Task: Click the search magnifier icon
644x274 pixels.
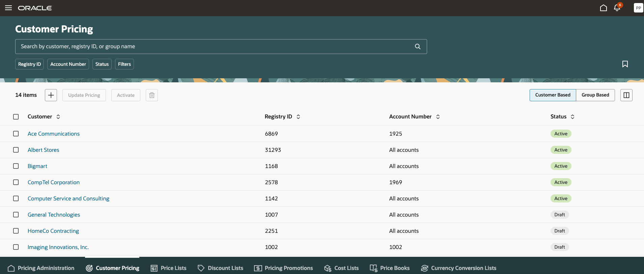Action: click(x=418, y=47)
